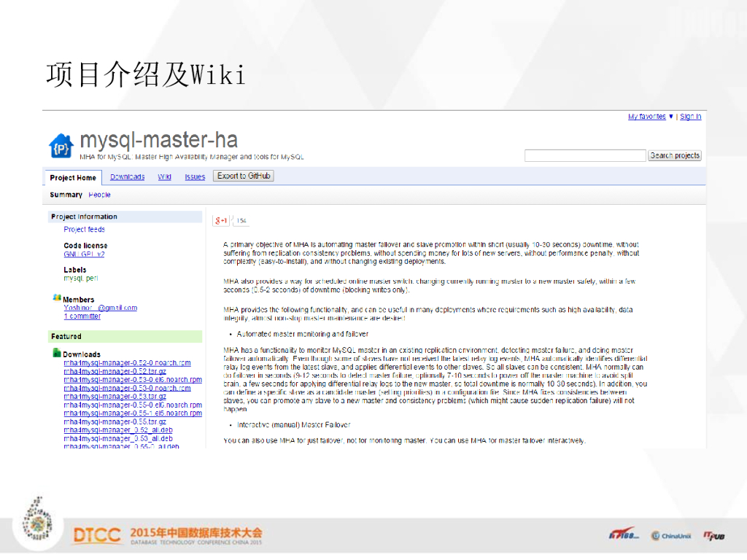Click the Sign in link

690,117
